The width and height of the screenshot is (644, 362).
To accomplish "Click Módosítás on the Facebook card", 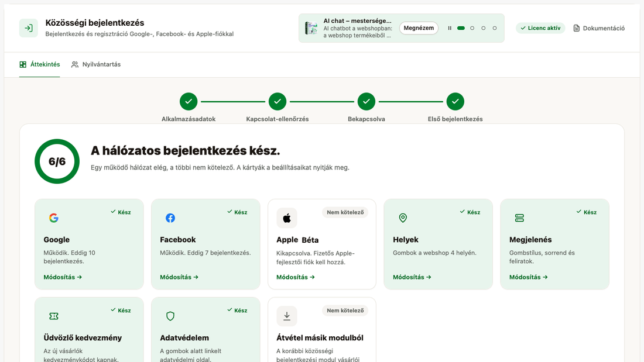I will click(179, 277).
